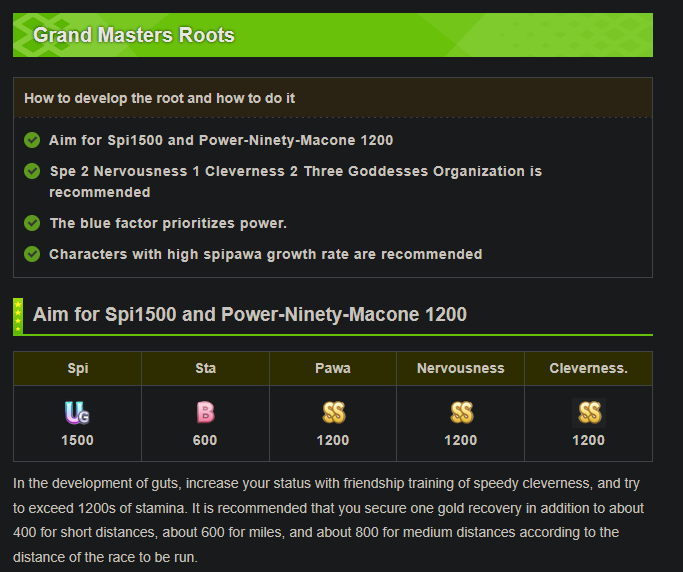Click the UG rank icon under Spi
The height and width of the screenshot is (572, 683).
[x=77, y=413]
